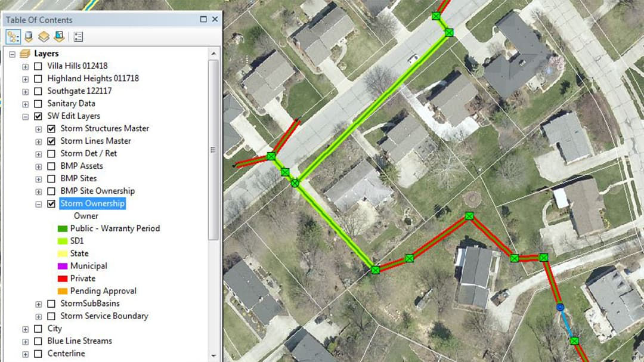Click the Layers group layers icon
This screenshot has height=362, width=644.
click(x=24, y=53)
